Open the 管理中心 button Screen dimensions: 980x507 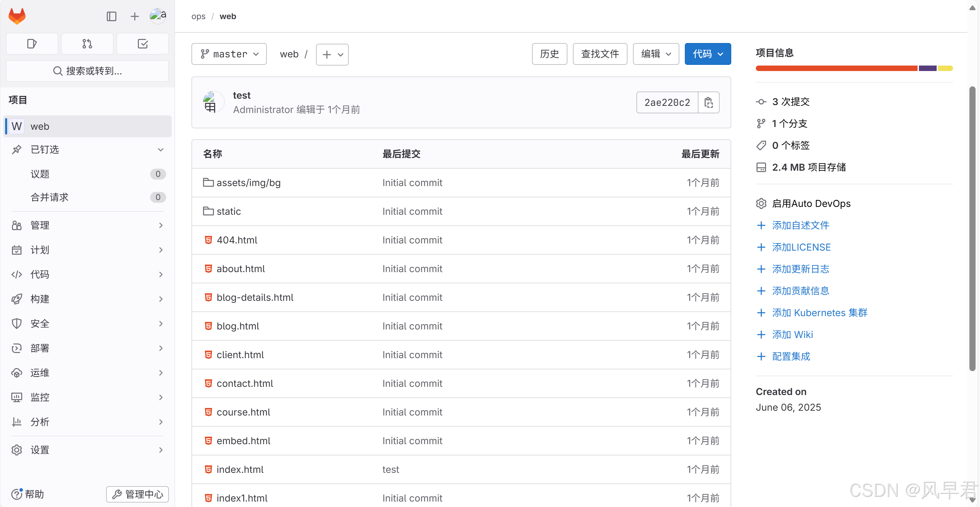(137, 494)
